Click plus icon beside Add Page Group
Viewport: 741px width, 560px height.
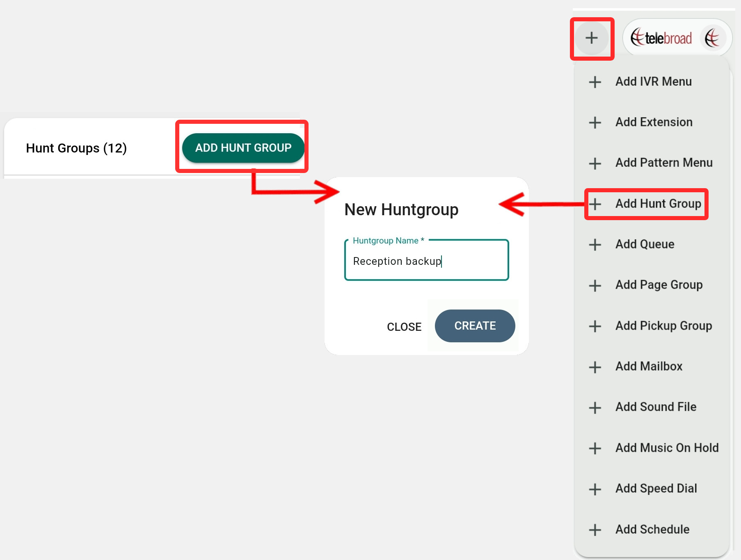point(595,285)
